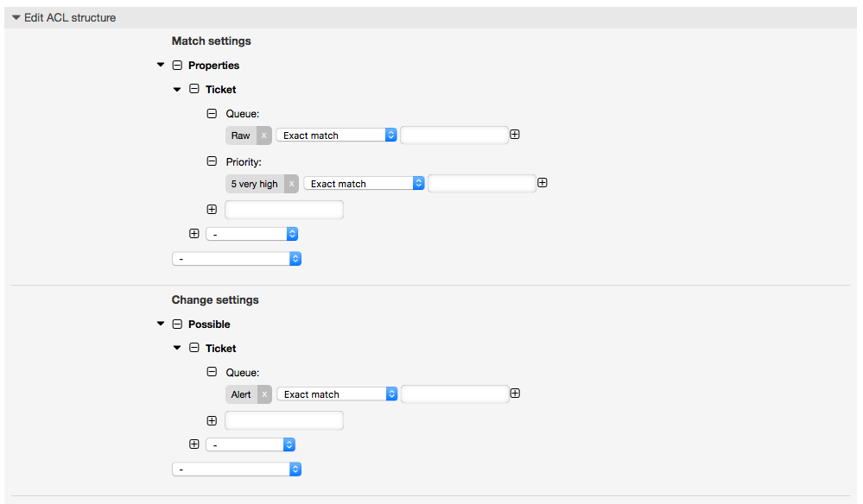Remove the Raw queue value tag
The height and width of the screenshot is (504, 863).
(263, 135)
